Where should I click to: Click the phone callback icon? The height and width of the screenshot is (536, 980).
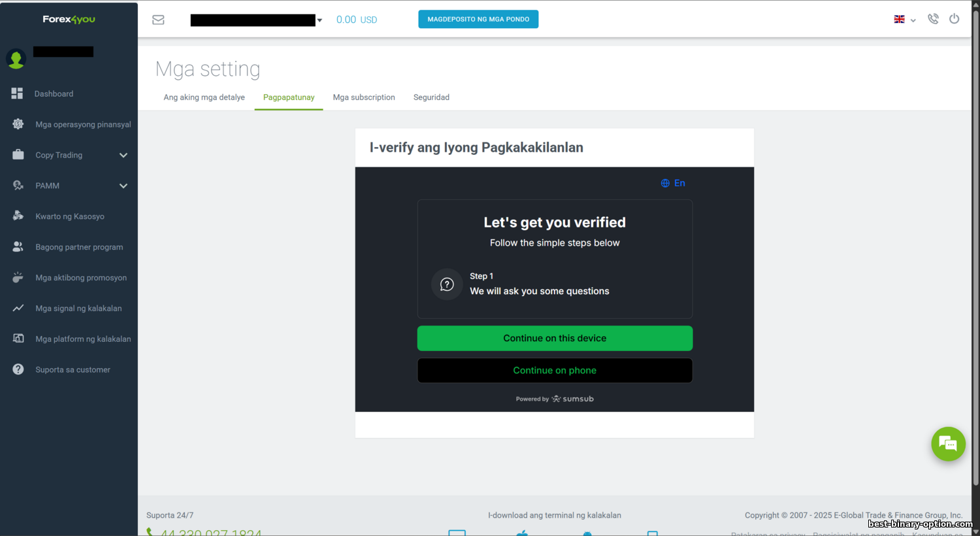(933, 19)
